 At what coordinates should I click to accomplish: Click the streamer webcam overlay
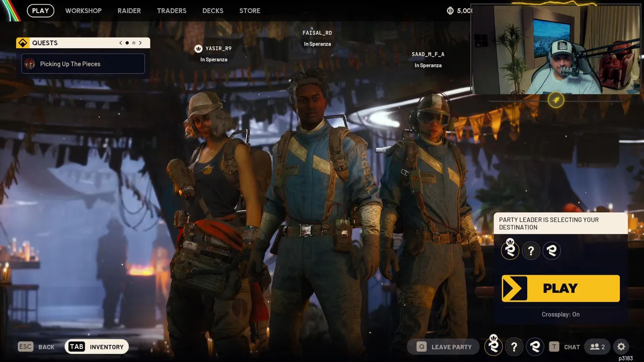556,49
